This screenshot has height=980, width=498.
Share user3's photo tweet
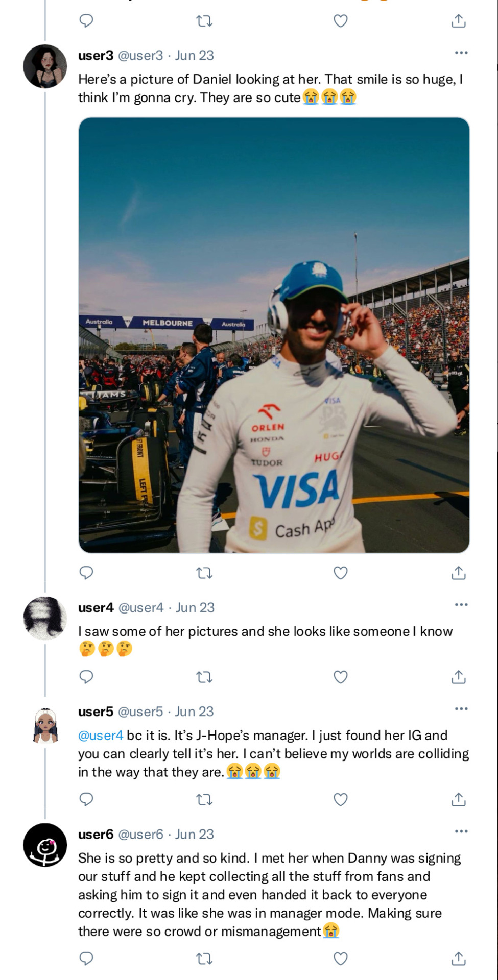point(458,573)
